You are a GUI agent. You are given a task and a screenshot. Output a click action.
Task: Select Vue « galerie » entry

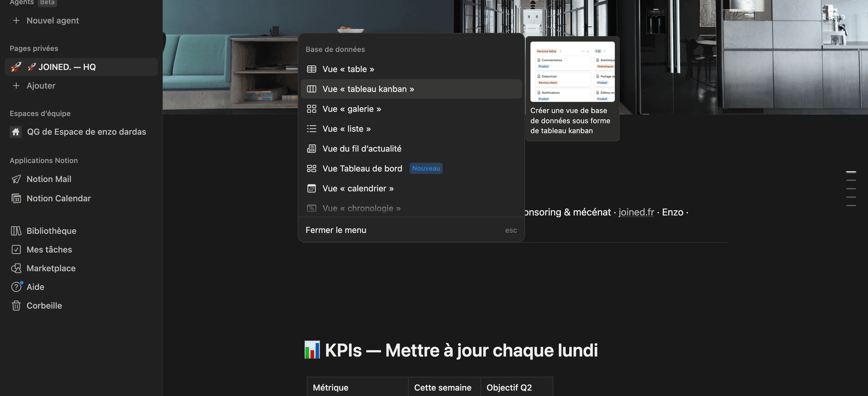click(351, 109)
